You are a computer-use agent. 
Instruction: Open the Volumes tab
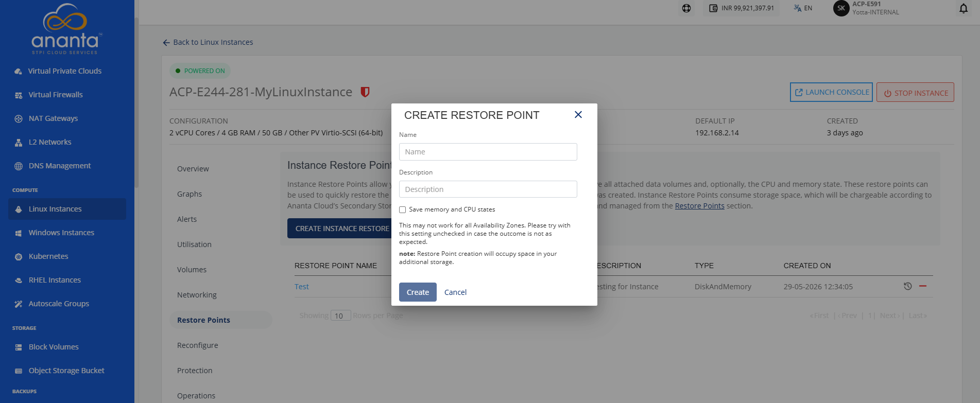pyautogui.click(x=192, y=270)
